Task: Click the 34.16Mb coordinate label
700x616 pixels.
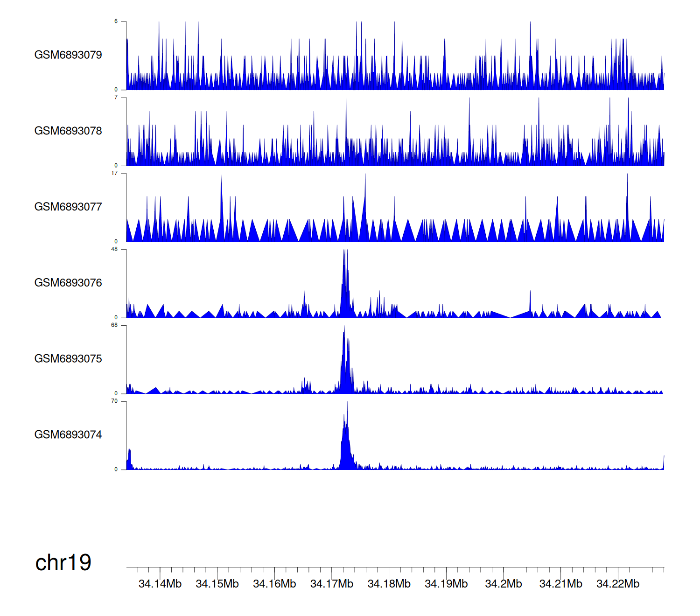Action: [x=274, y=584]
